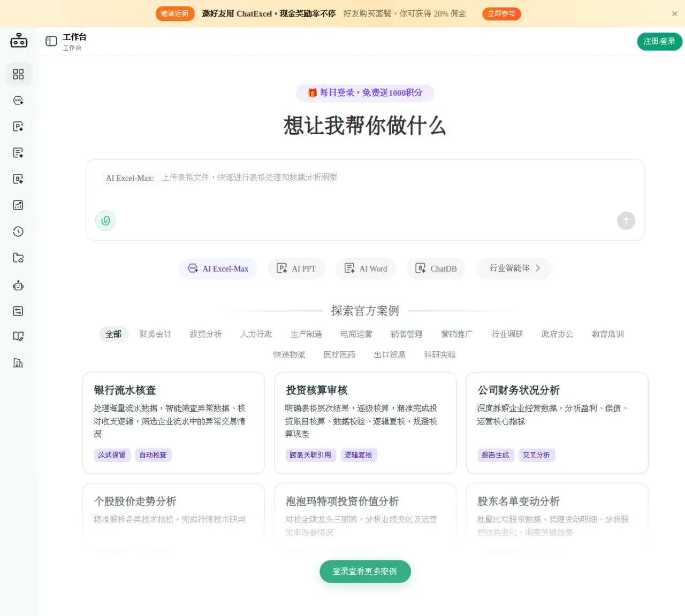This screenshot has height=616, width=685.
Task: Open the AI Word sidebar icon
Action: click(x=18, y=153)
